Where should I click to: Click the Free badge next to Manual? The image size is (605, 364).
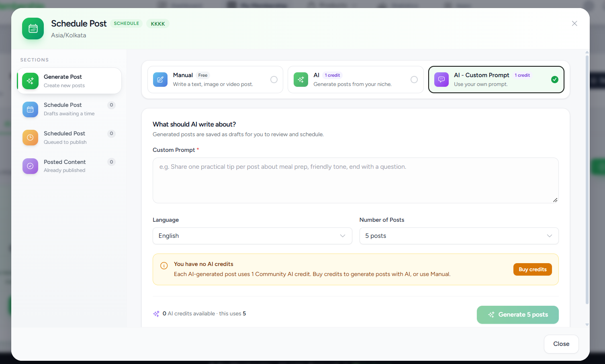click(x=203, y=75)
